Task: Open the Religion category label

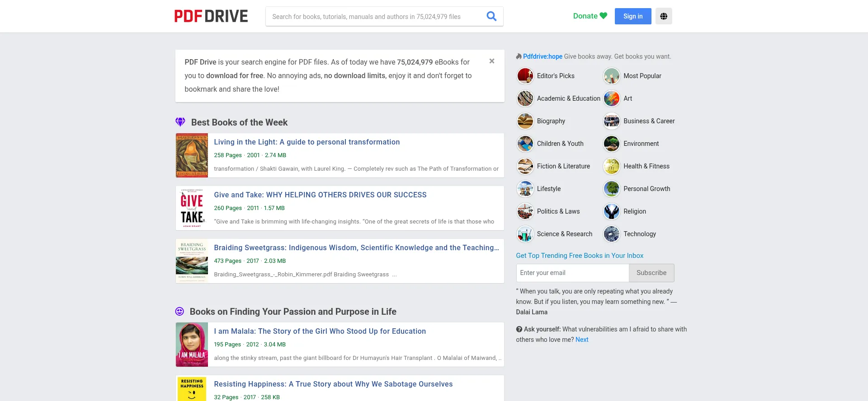Action: coord(635,211)
